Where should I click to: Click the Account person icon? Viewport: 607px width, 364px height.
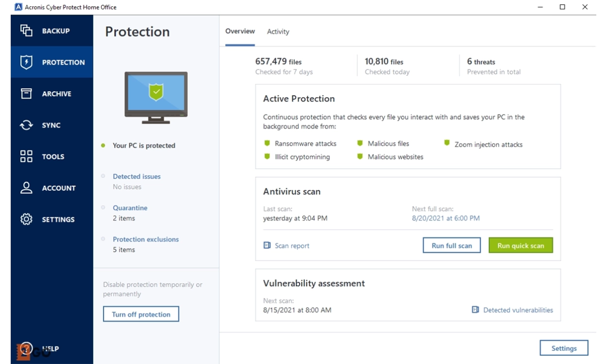26,188
